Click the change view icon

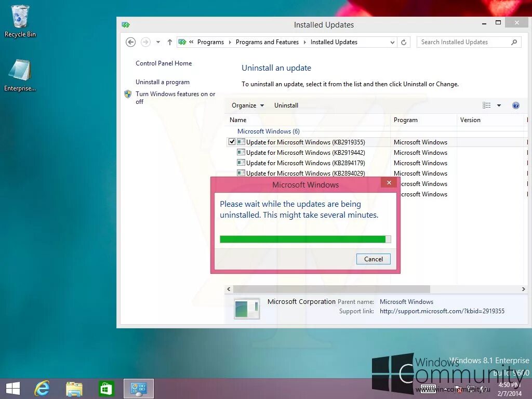pyautogui.click(x=486, y=105)
